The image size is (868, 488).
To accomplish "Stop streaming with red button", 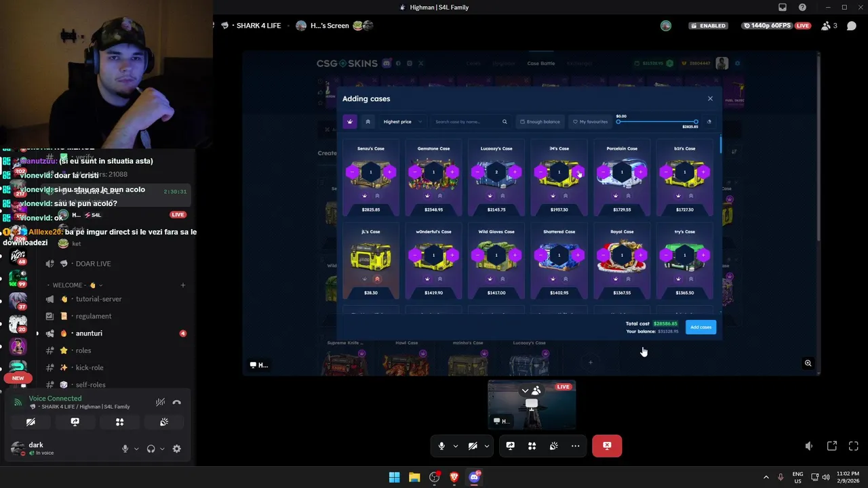I will (x=607, y=446).
